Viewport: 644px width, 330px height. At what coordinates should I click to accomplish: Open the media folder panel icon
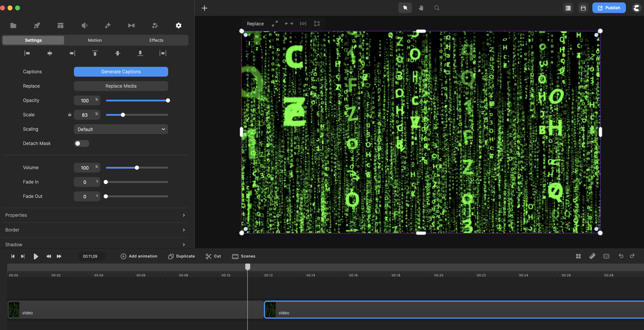coord(13,25)
